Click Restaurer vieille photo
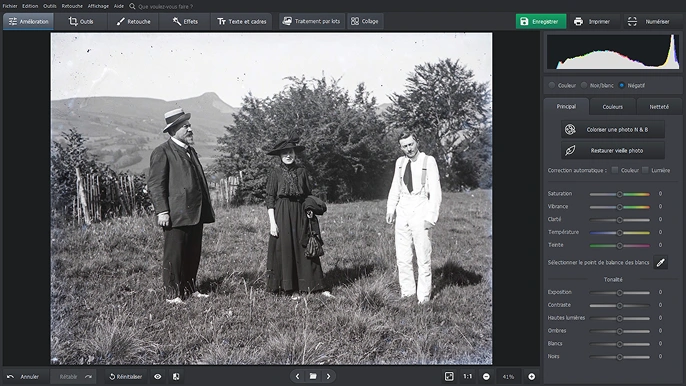Image resolution: width=686 pixels, height=386 pixels. pyautogui.click(x=613, y=151)
